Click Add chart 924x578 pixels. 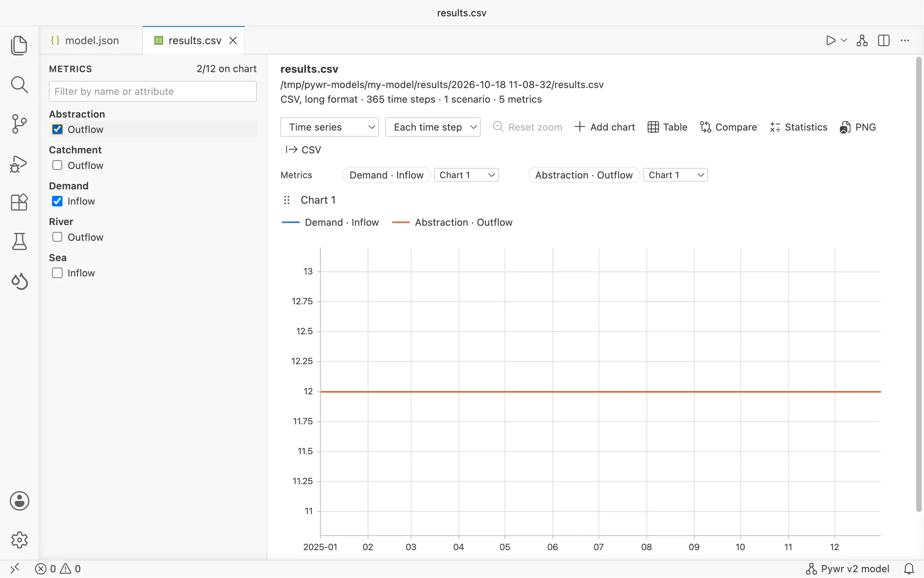pos(604,127)
